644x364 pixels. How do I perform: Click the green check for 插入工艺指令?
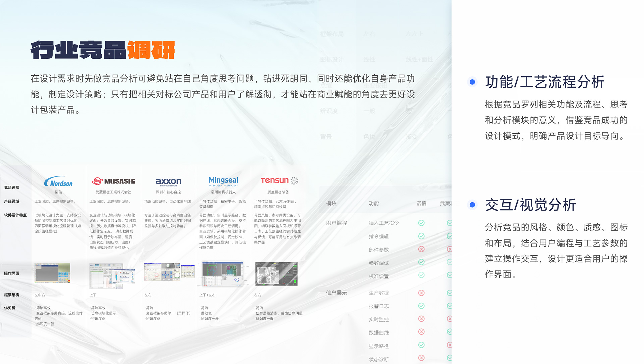click(421, 222)
